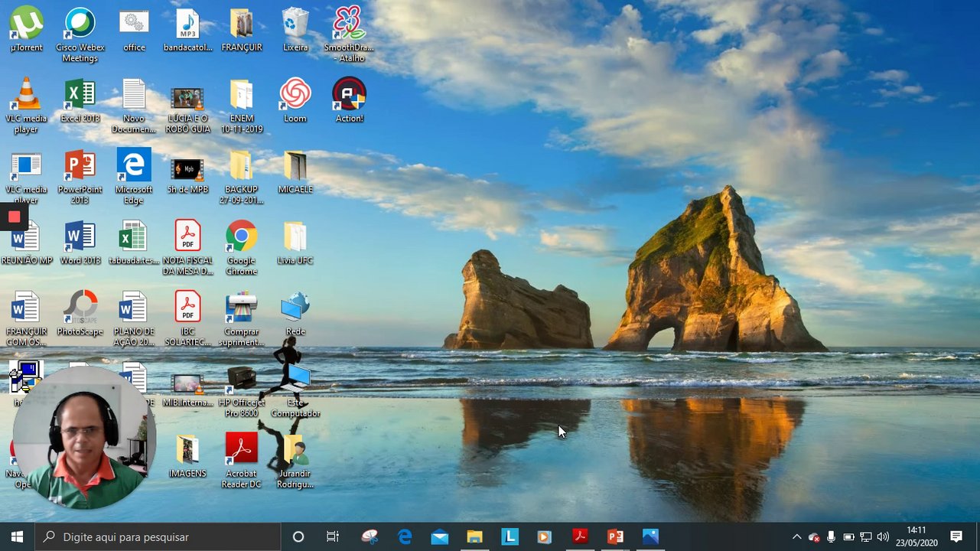
Task: Launch the SmoothDraw Atalho shortcut
Action: click(349, 35)
